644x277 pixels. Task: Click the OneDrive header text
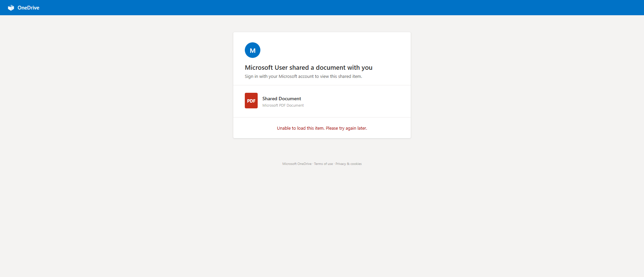(28, 8)
